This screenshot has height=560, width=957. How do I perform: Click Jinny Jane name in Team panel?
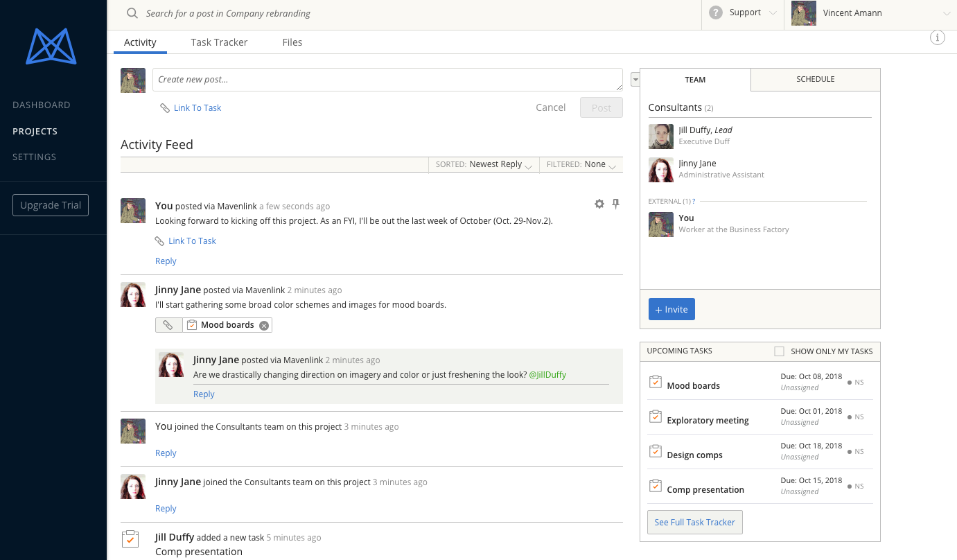point(697,164)
